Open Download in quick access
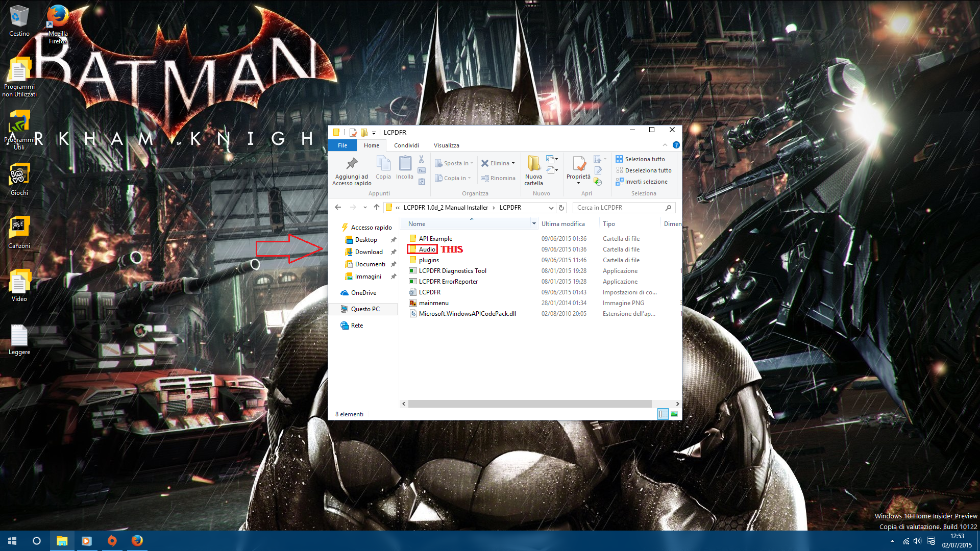 (x=369, y=252)
